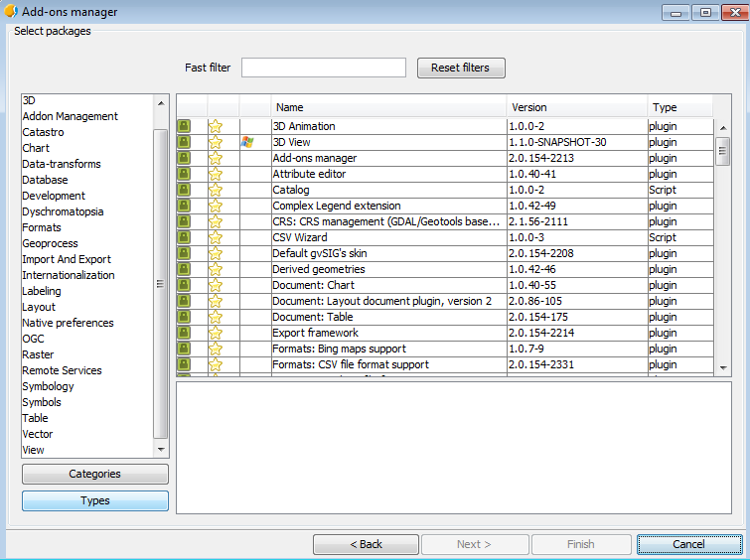Image resolution: width=750 pixels, height=560 pixels.
Task: Click the Cancel button
Action: pyautogui.click(x=688, y=544)
